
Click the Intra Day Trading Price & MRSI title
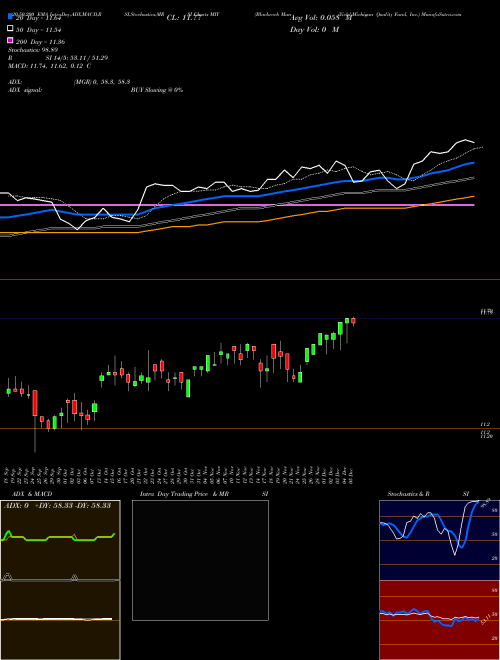(204, 494)
